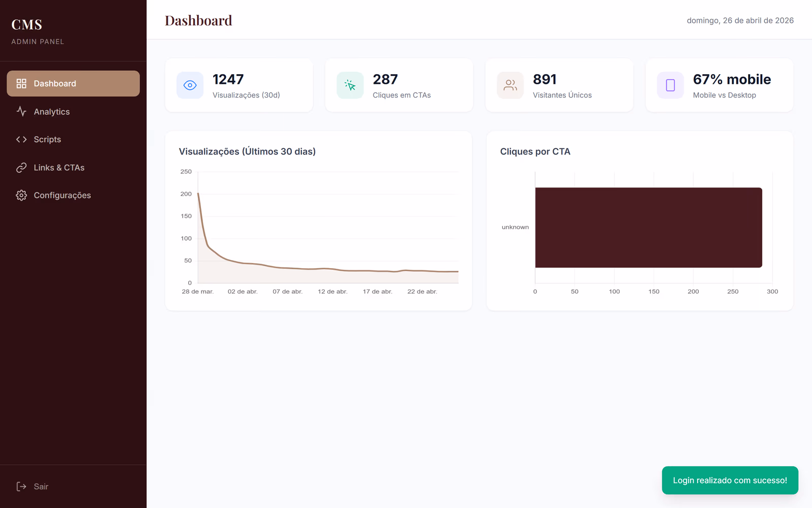
Task: Click the code brackets icon next to Scripts
Action: pyautogui.click(x=21, y=139)
